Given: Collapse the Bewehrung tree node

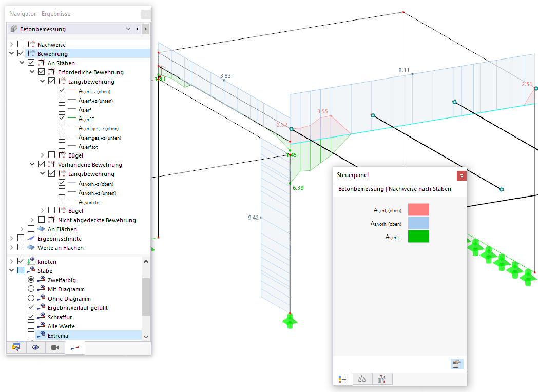Looking at the screenshot, I should (x=12, y=53).
